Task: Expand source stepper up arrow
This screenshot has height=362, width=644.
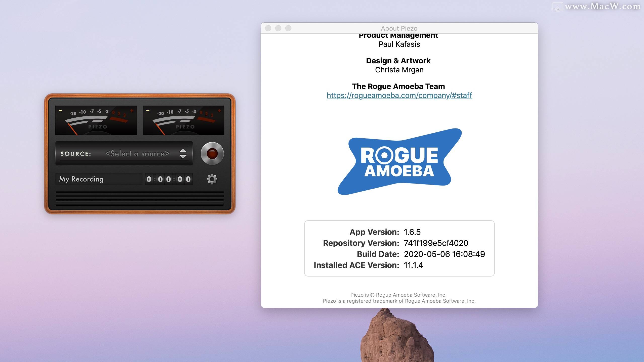Action: pyautogui.click(x=184, y=151)
